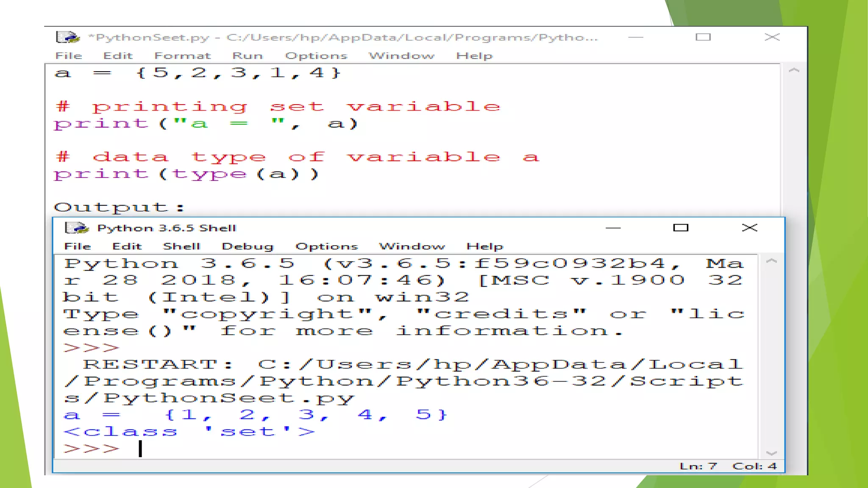Click the Python icon in the PythonSeet.py title bar
Screen dimensions: 868x488
(68, 37)
